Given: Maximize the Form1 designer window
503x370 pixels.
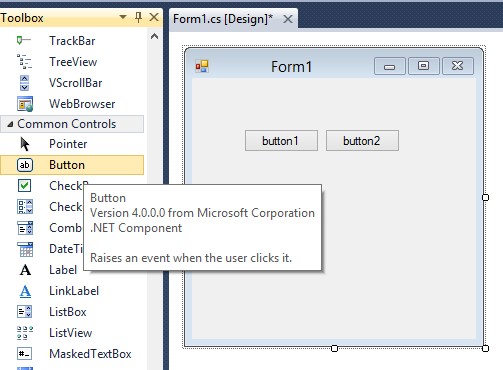Looking at the screenshot, I should [x=424, y=66].
